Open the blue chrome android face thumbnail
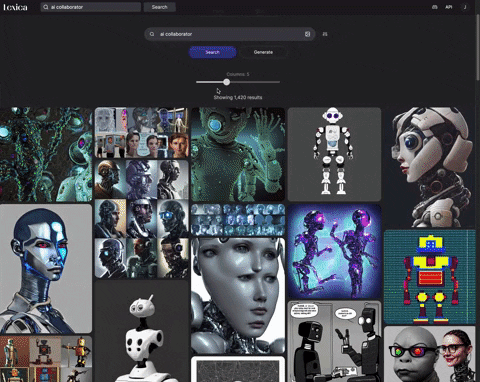 [x=46, y=269]
